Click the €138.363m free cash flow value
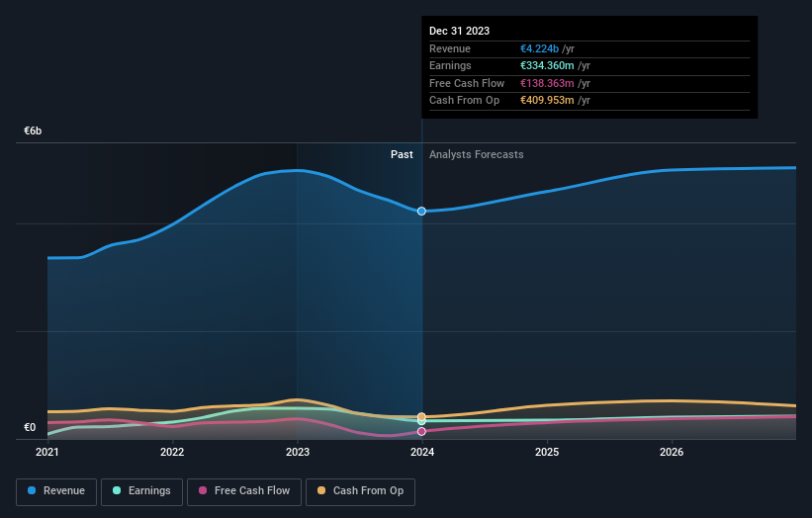The image size is (812, 518). tap(547, 83)
